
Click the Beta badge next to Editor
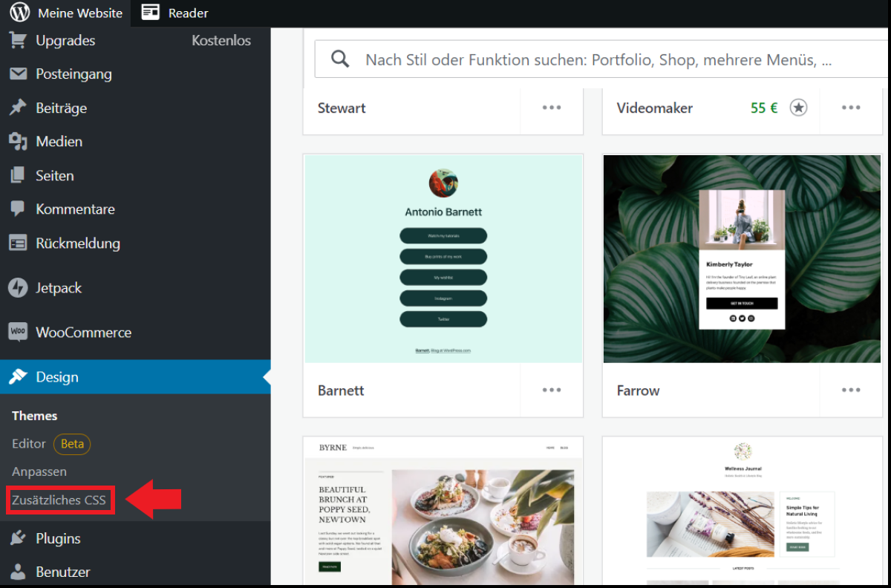tap(72, 444)
